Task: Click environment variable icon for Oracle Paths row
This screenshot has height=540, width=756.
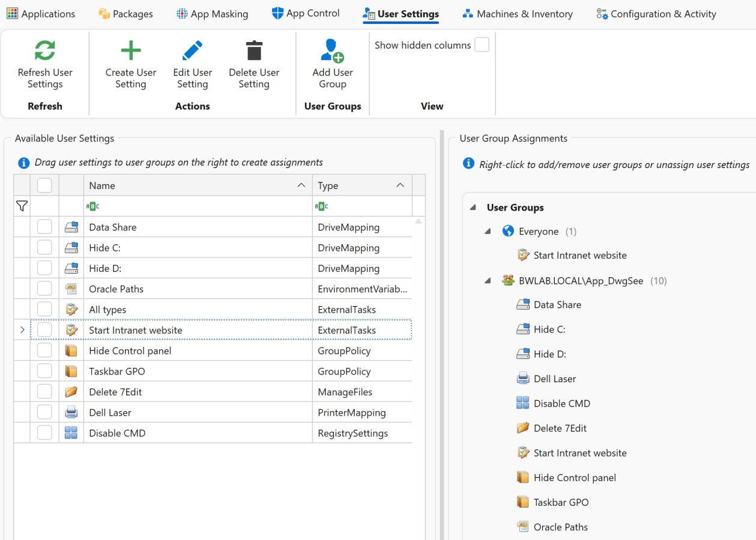Action: tap(71, 289)
